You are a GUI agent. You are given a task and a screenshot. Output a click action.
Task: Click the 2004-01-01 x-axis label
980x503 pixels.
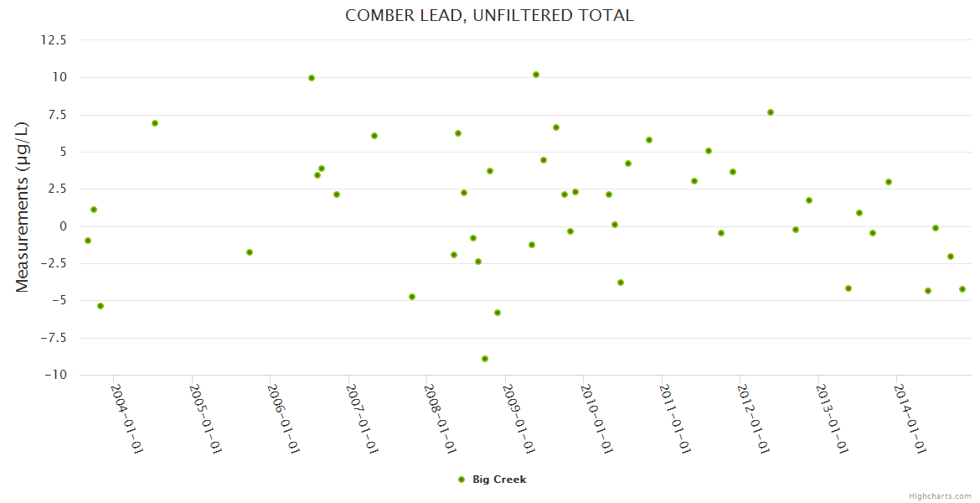(127, 419)
